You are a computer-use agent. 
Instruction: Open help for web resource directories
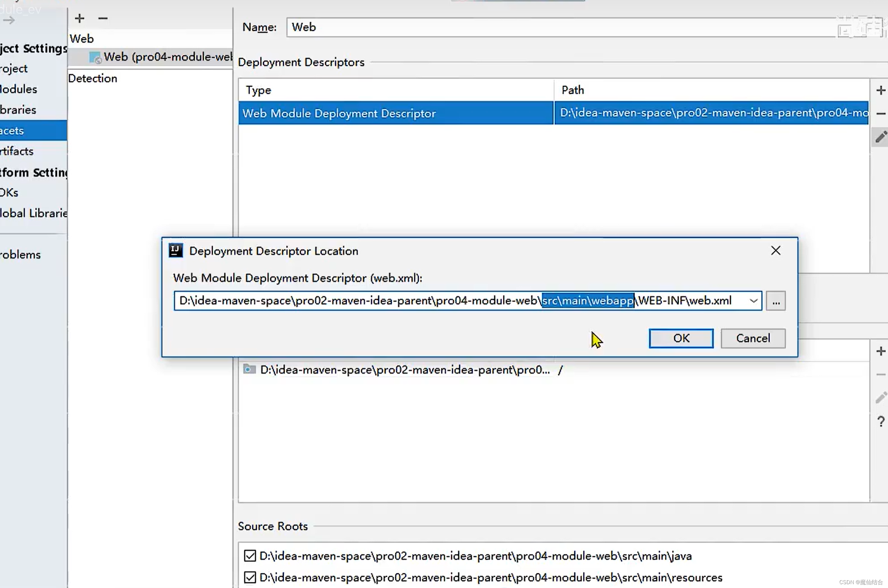(x=881, y=422)
